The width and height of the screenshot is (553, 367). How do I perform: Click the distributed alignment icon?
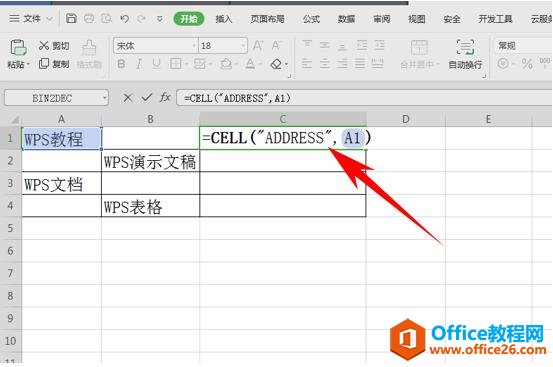coord(378,64)
